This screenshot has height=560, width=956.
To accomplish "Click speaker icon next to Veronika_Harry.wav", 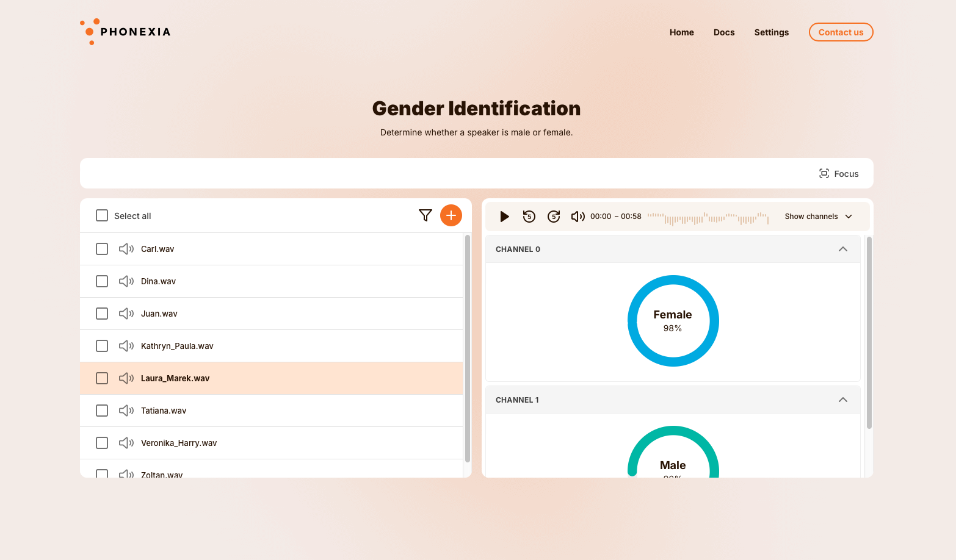I will [126, 443].
